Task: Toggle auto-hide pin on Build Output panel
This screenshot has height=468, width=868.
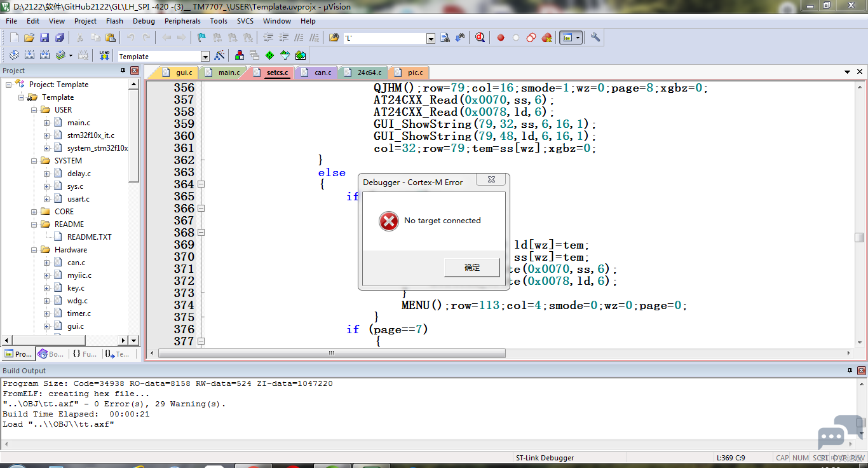Action: pos(850,371)
